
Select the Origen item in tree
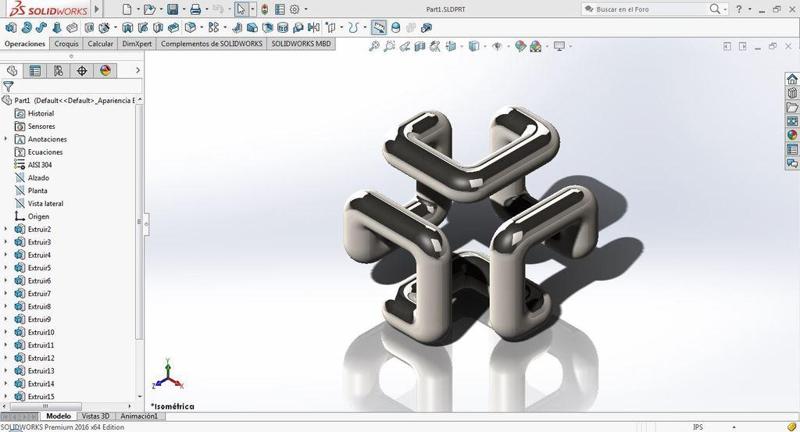point(38,216)
